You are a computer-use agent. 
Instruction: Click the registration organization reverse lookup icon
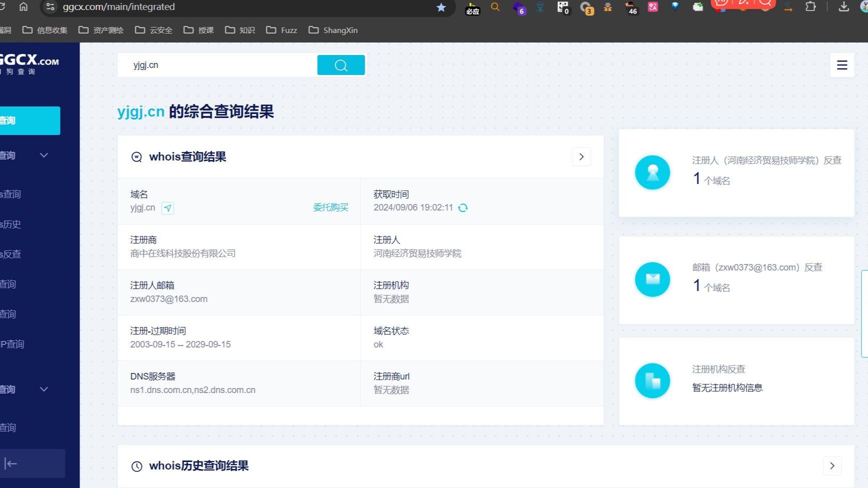652,380
